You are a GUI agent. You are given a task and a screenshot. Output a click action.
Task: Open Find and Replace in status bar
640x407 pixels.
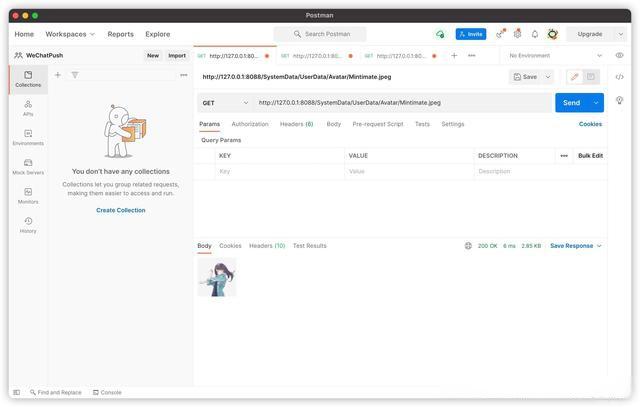[x=56, y=392]
